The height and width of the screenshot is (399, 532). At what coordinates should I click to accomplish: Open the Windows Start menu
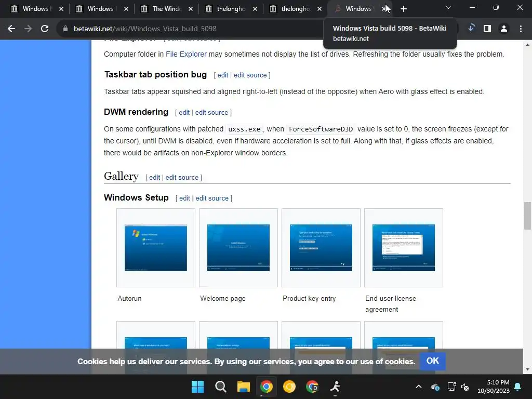[x=197, y=387]
